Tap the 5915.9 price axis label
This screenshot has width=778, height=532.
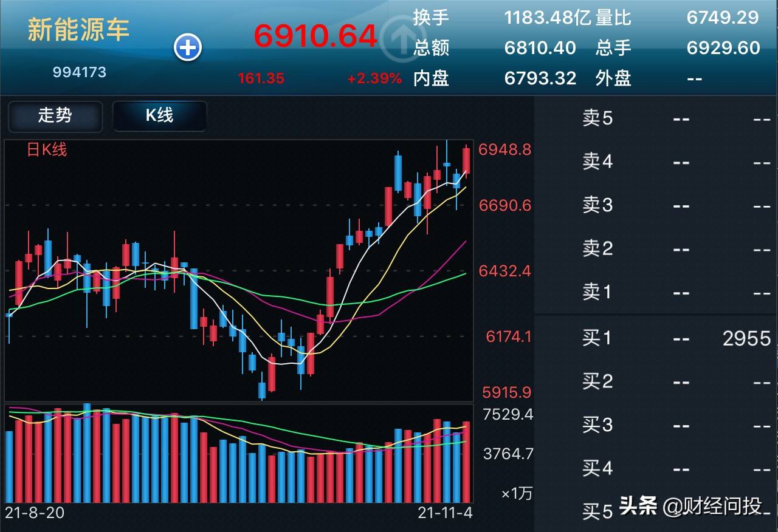(x=507, y=392)
